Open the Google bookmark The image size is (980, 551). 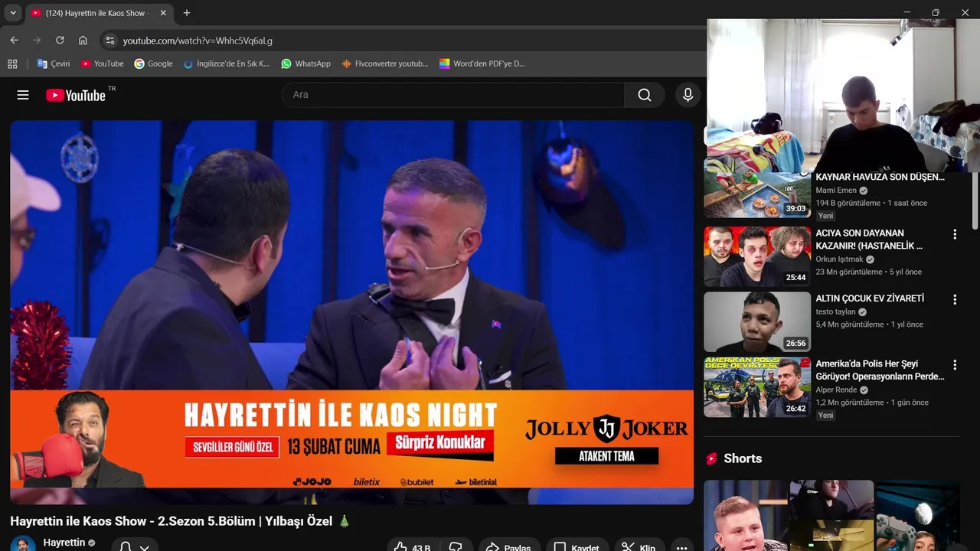click(x=153, y=64)
